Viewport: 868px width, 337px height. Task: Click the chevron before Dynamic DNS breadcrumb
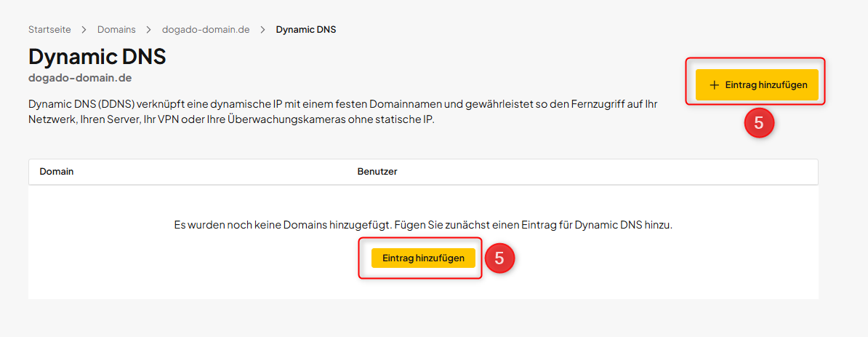pyautogui.click(x=262, y=30)
